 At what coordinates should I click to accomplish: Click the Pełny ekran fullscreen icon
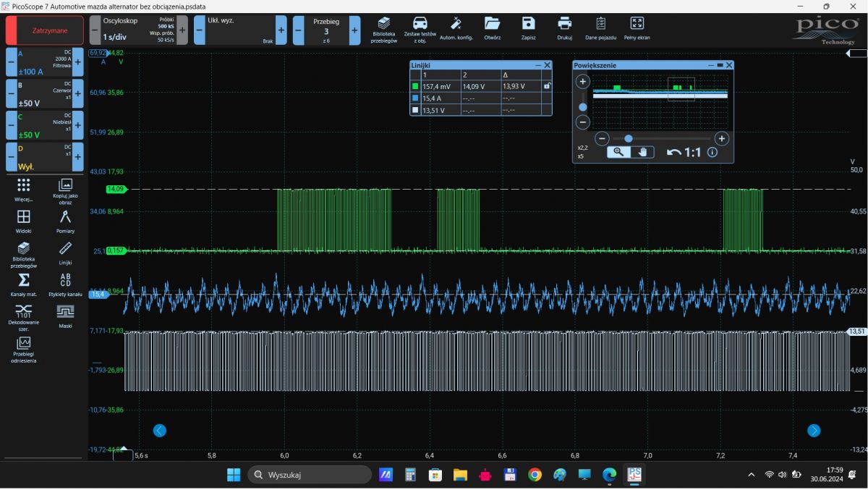[x=637, y=28]
